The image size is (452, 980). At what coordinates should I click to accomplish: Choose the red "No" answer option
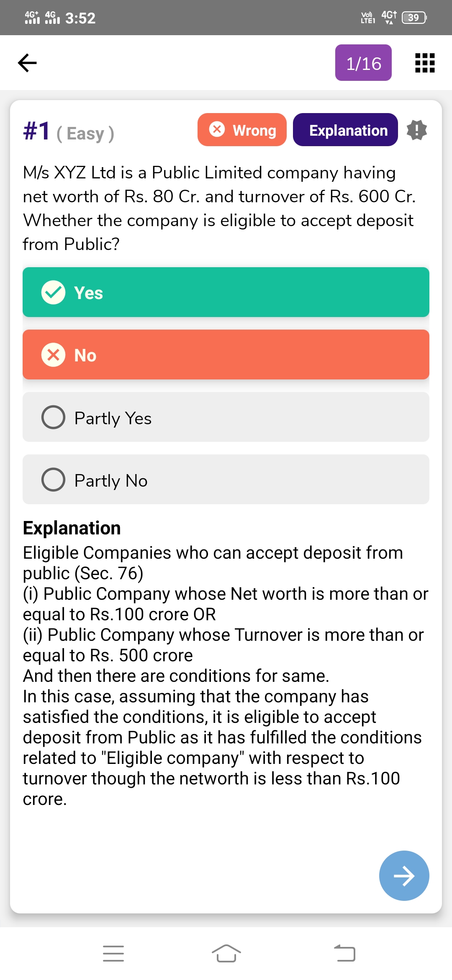point(226,355)
